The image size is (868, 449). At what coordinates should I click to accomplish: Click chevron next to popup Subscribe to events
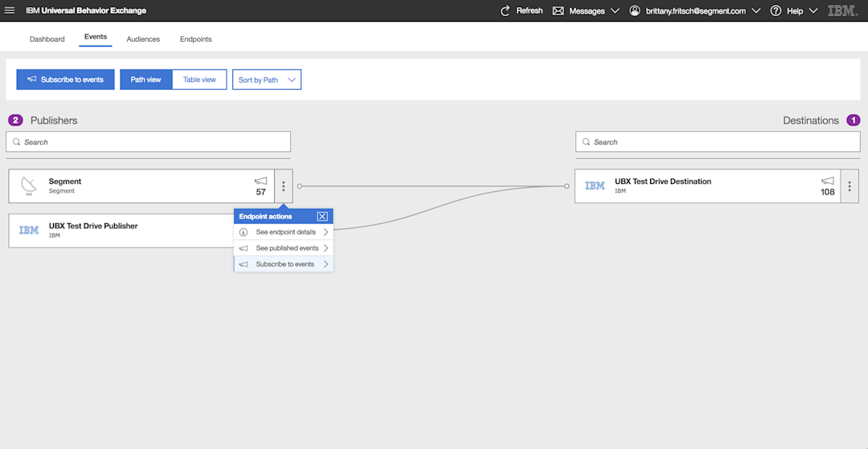click(326, 263)
